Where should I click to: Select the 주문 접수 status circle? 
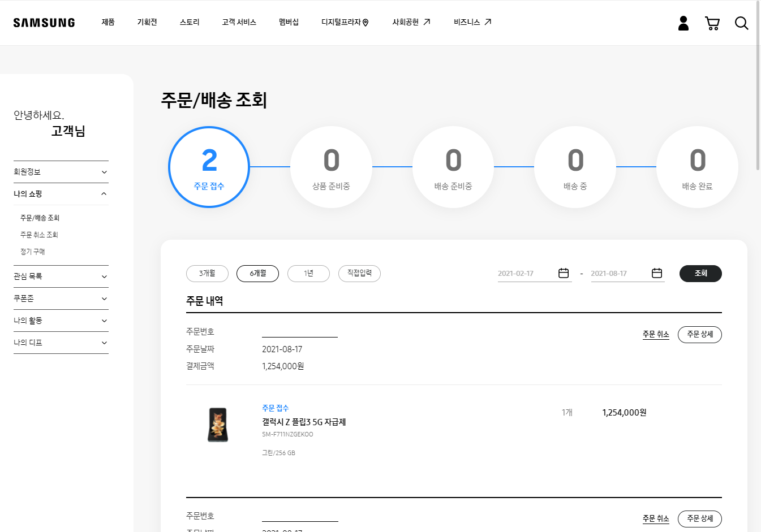point(209,167)
